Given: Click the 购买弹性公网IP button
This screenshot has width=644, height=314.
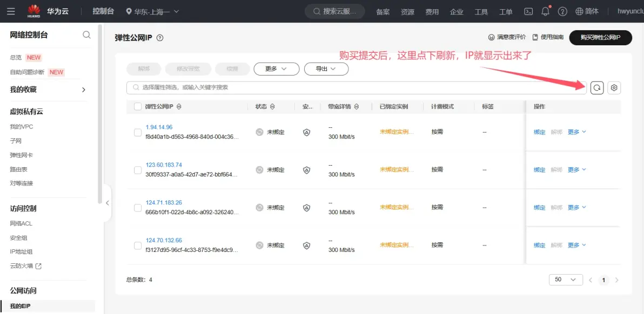Looking at the screenshot, I should (600, 37).
